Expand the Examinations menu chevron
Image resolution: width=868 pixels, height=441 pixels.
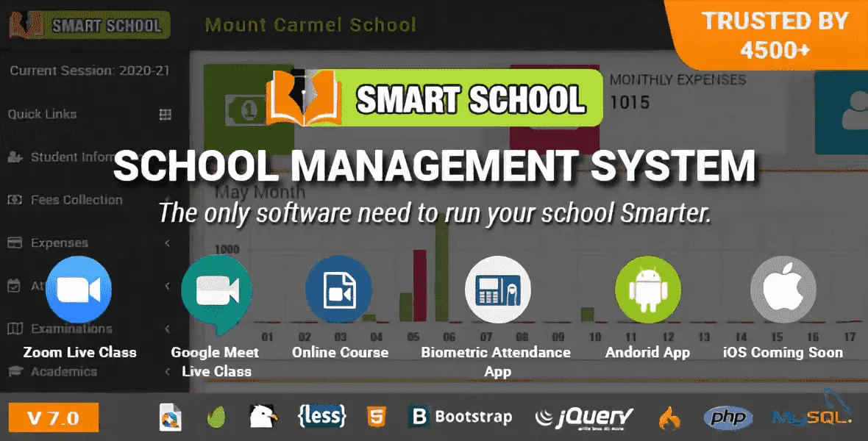pyautogui.click(x=167, y=329)
